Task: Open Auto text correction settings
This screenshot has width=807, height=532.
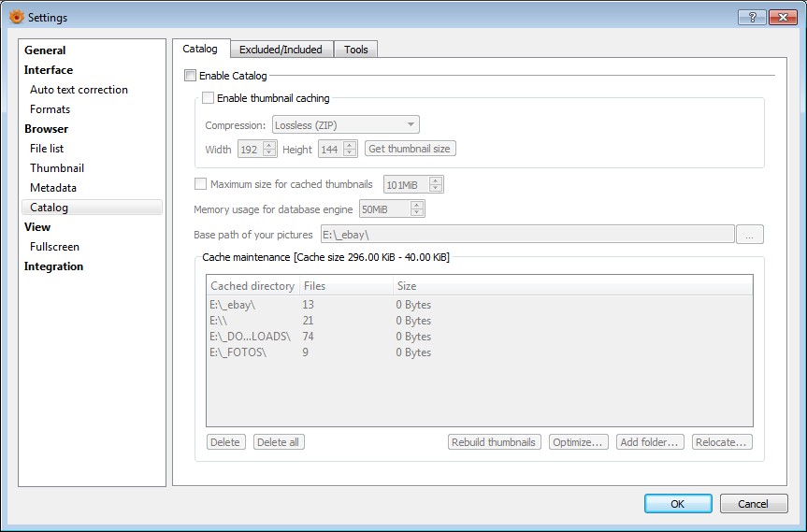Action: click(x=79, y=90)
